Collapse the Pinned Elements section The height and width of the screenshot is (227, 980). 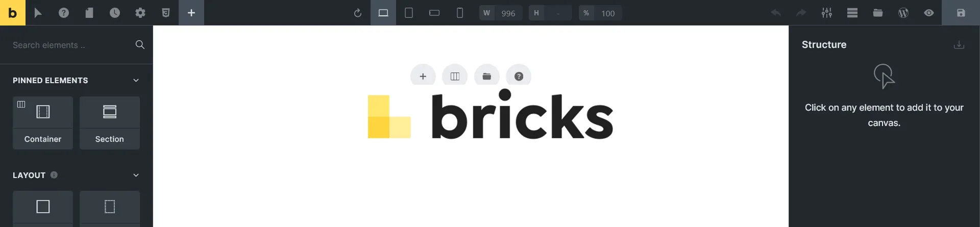coord(136,81)
